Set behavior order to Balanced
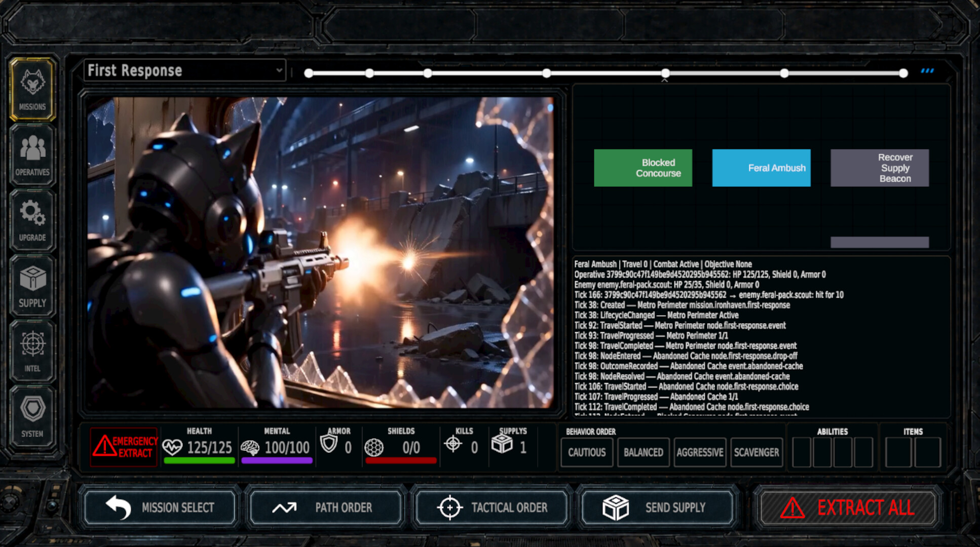Image resolution: width=980 pixels, height=547 pixels. 644,452
